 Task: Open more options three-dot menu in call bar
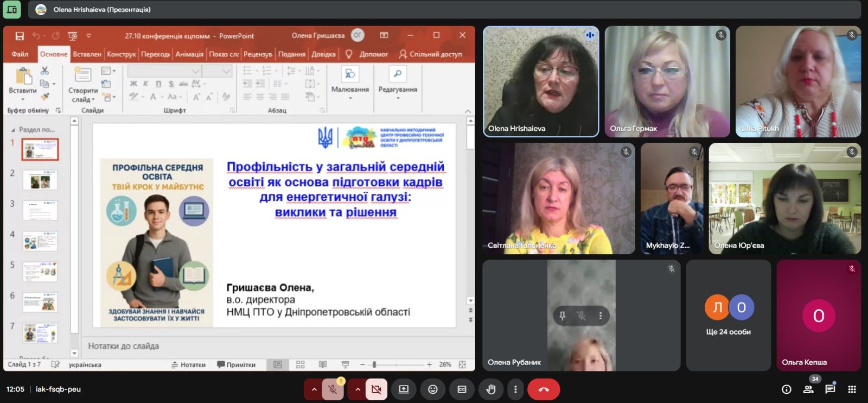pos(515,389)
